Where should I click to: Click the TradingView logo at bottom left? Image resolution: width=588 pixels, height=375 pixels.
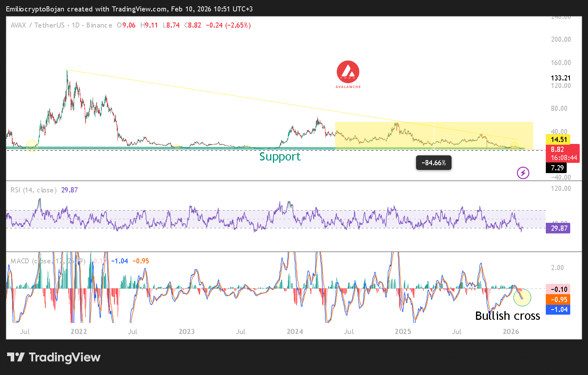[x=54, y=357]
